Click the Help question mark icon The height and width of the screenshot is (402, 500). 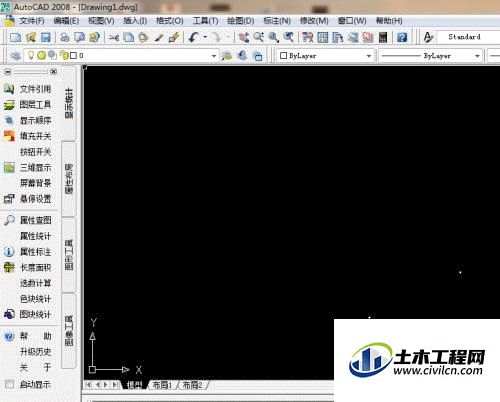pyautogui.click(x=402, y=37)
